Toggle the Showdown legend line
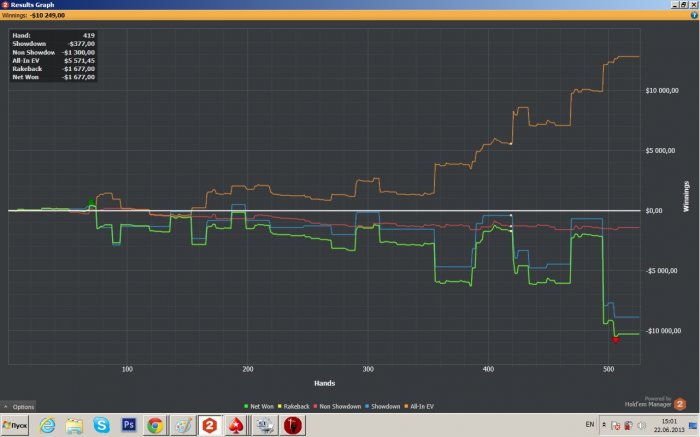The image size is (700, 437). pos(383,406)
